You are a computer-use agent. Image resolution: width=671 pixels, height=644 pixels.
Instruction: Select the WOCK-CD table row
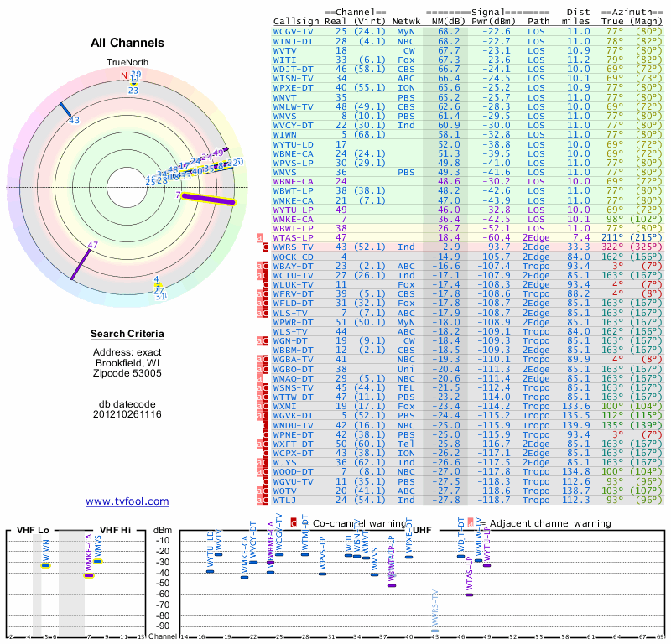tap(468, 257)
